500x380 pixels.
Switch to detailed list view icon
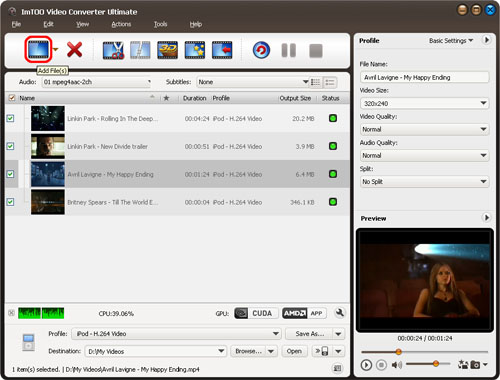[316, 82]
